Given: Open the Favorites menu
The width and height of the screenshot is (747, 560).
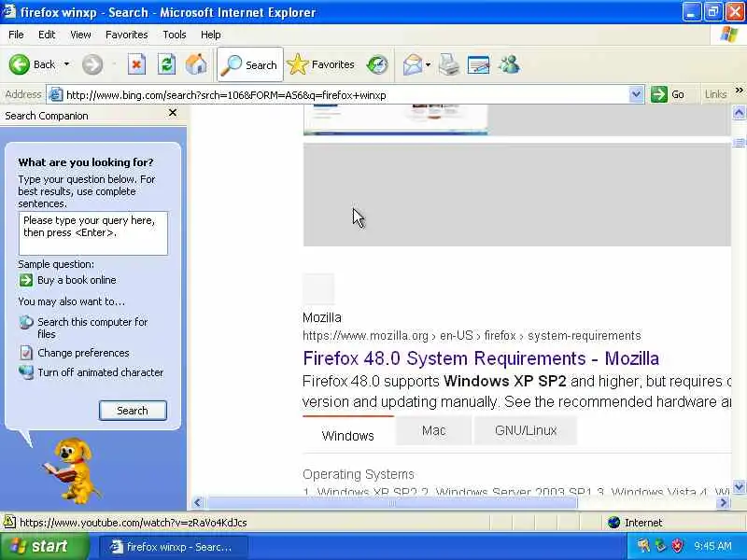Looking at the screenshot, I should point(127,35).
